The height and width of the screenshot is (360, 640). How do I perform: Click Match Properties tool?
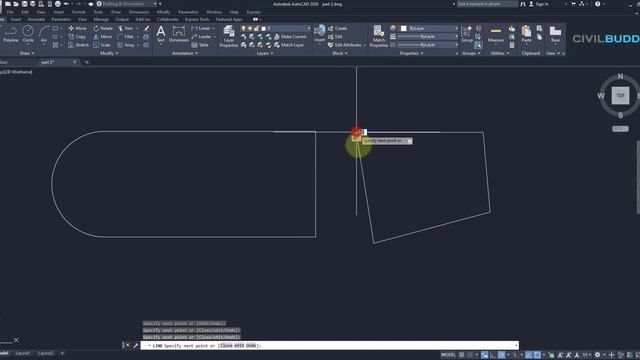click(378, 36)
